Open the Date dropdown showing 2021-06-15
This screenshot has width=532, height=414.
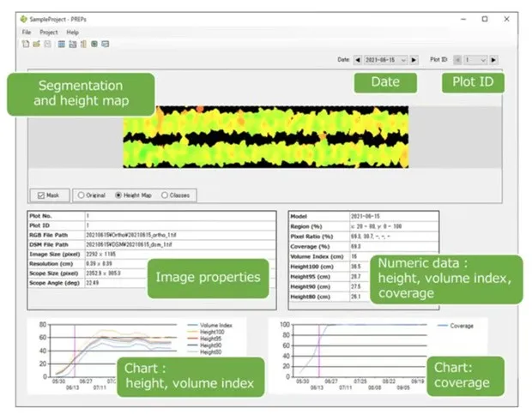[385, 60]
